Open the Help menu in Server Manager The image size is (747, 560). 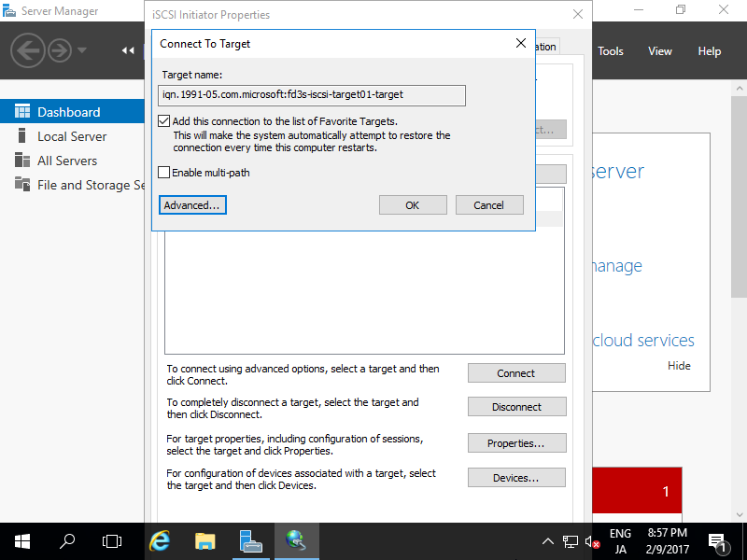click(709, 51)
